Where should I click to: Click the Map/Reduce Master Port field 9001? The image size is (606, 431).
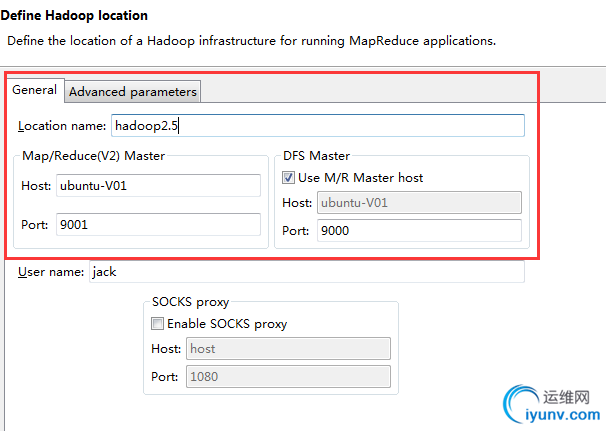(158, 224)
